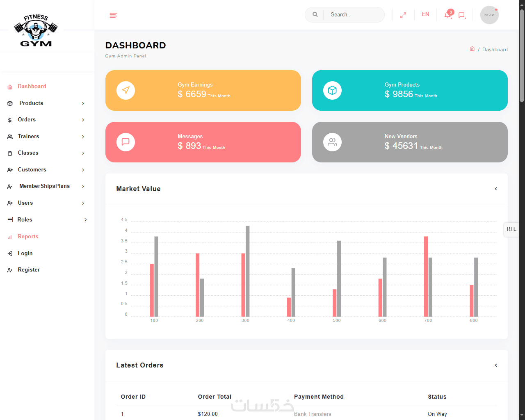Screen dimensions: 525x420
Task: Expand the Products submenu chevron
Action: coord(83,103)
